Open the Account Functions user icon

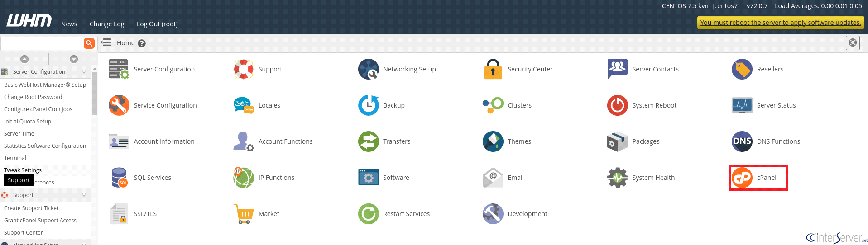(x=244, y=141)
